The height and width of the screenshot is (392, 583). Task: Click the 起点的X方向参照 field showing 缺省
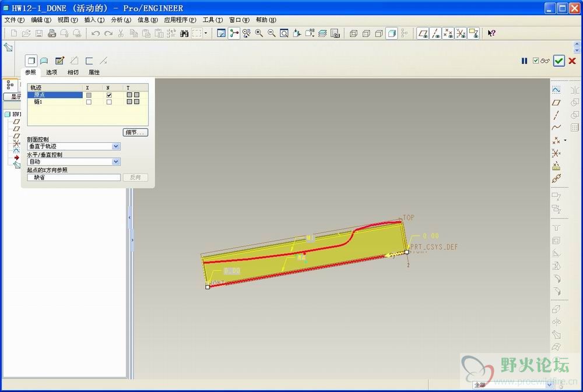pos(73,178)
